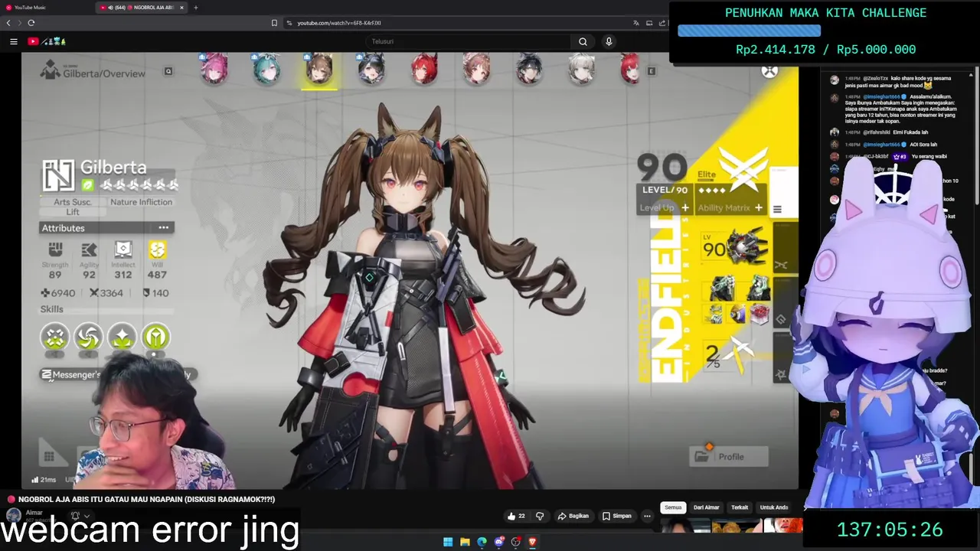Switch to the YouTube Music tab
Viewport: 980px width, 551px height.
pyautogui.click(x=46, y=8)
